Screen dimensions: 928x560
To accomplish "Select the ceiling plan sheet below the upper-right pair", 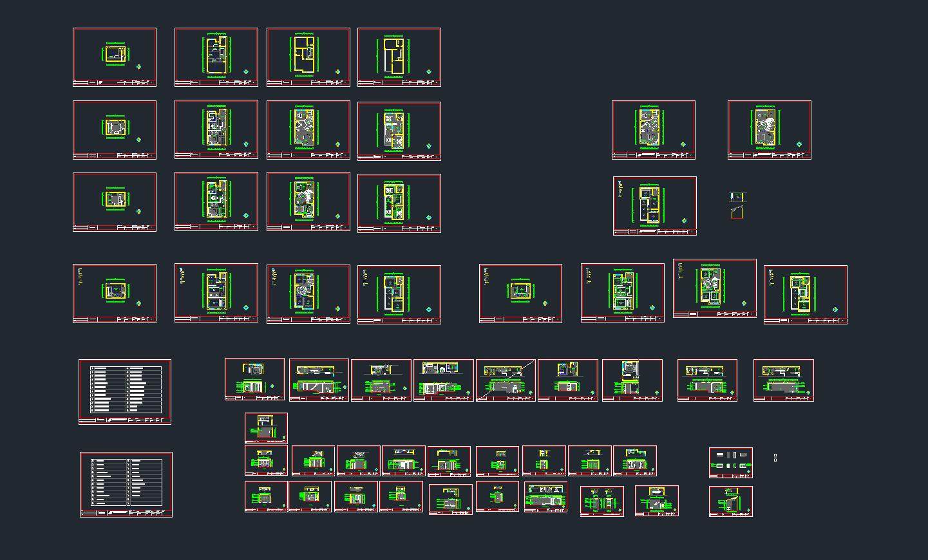I will click(x=655, y=205).
